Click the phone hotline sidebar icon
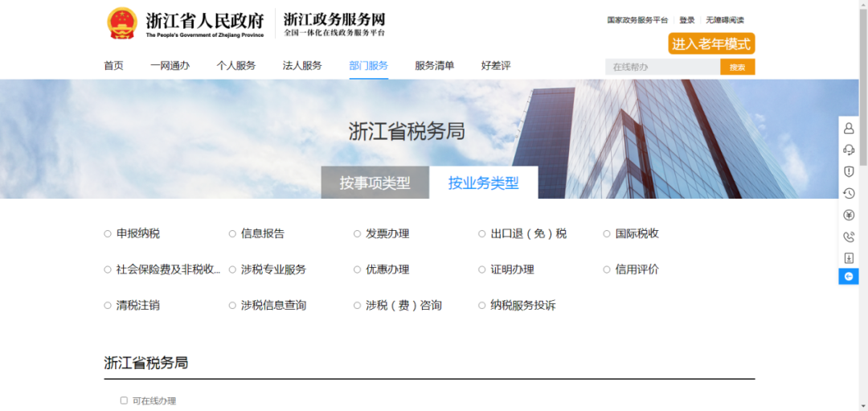 click(849, 236)
